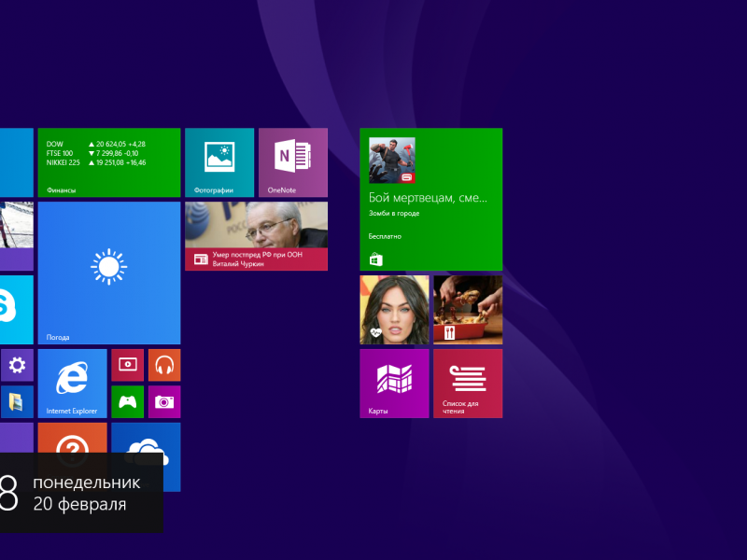Open the Карты maps tile
Screen dimensions: 747x560
(x=394, y=384)
